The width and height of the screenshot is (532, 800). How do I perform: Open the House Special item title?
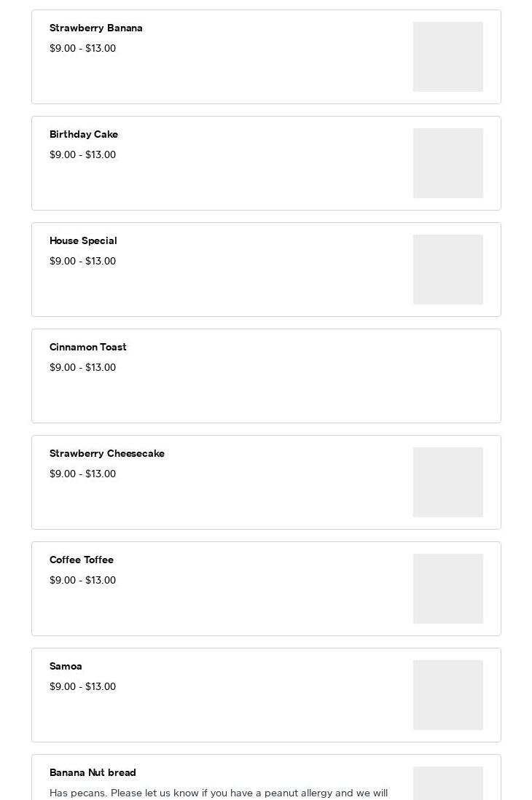82,240
